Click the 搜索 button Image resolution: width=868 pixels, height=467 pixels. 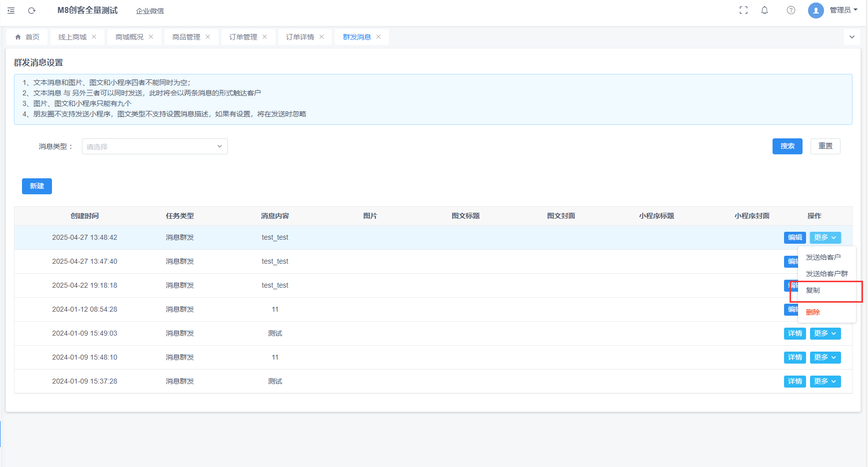(x=787, y=146)
